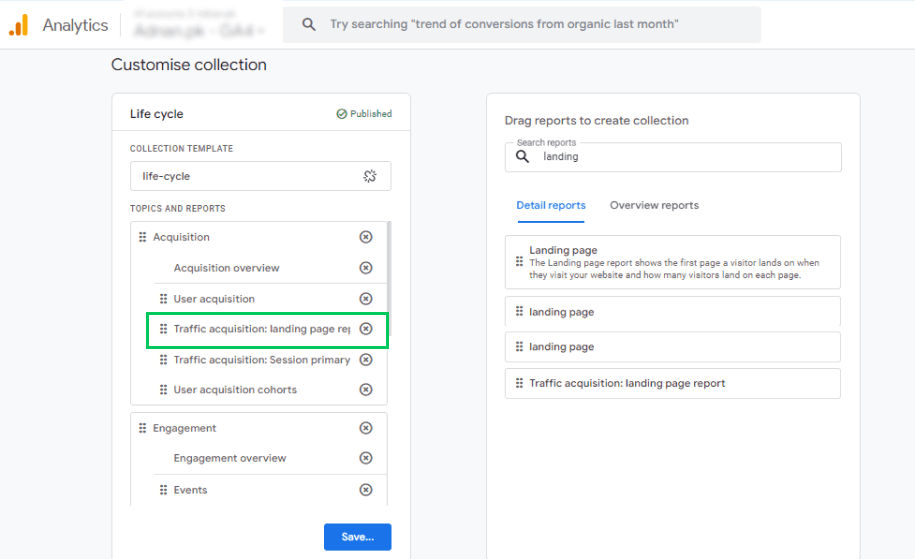Click the topics list vertical scrollbar
Image resolution: width=915 pixels, height=559 pixels.
click(x=389, y=268)
